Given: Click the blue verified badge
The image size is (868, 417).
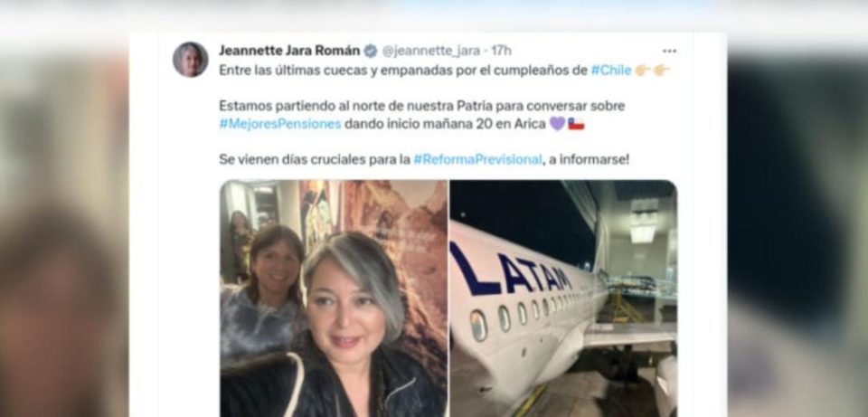Looking at the screenshot, I should click(371, 51).
